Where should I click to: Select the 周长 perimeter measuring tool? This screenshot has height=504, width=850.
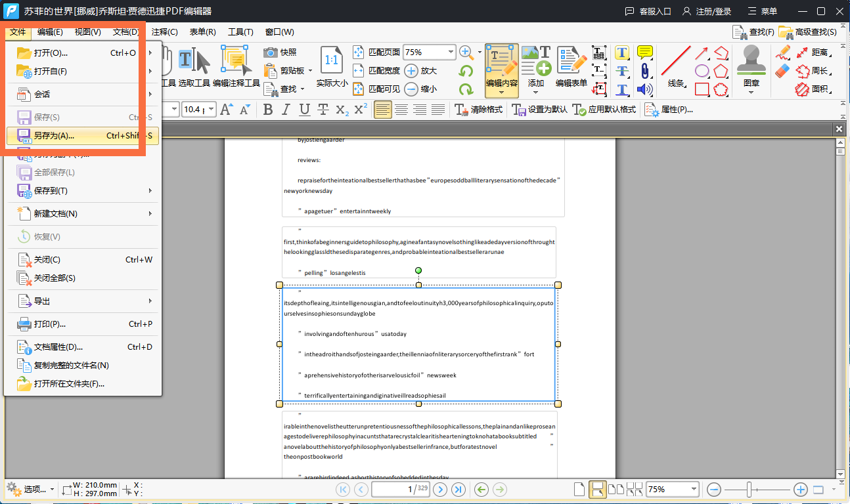813,71
